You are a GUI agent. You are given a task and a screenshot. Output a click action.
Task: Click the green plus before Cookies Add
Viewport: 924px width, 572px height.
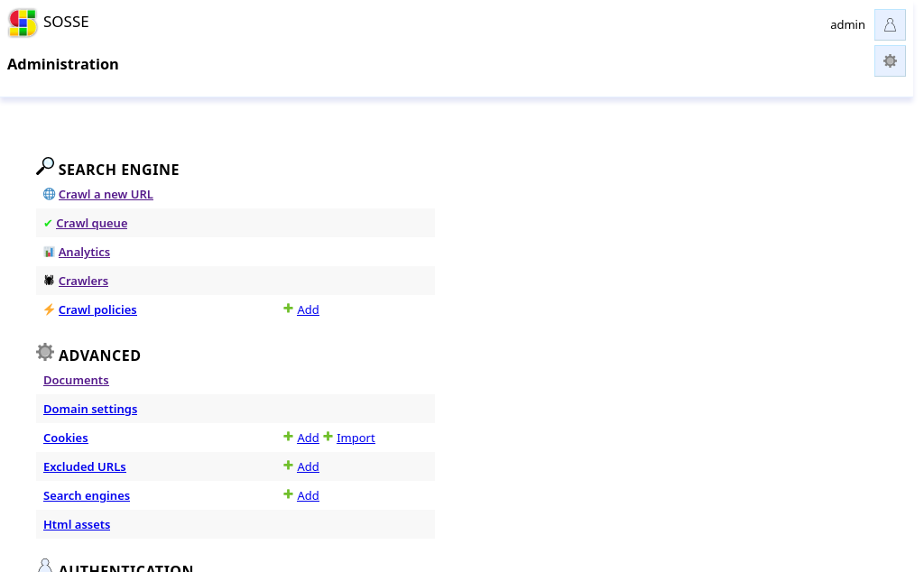pos(288,437)
